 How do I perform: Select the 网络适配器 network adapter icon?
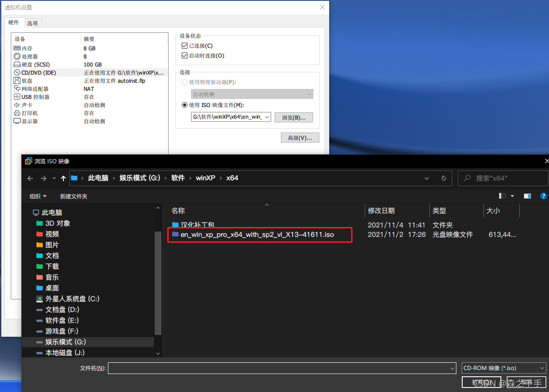[x=17, y=89]
